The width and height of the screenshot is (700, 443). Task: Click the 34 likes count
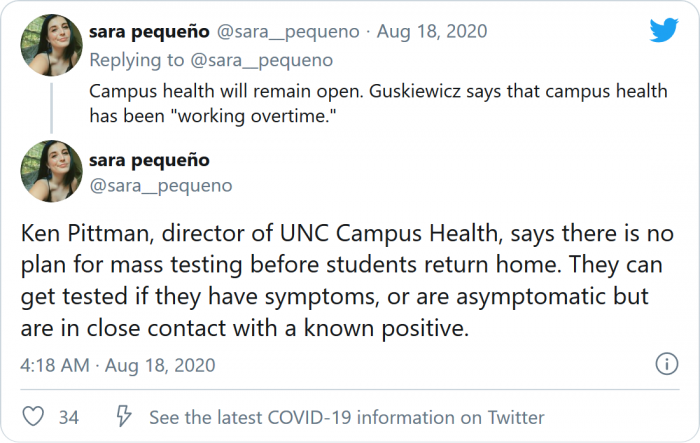pyautogui.click(x=69, y=417)
